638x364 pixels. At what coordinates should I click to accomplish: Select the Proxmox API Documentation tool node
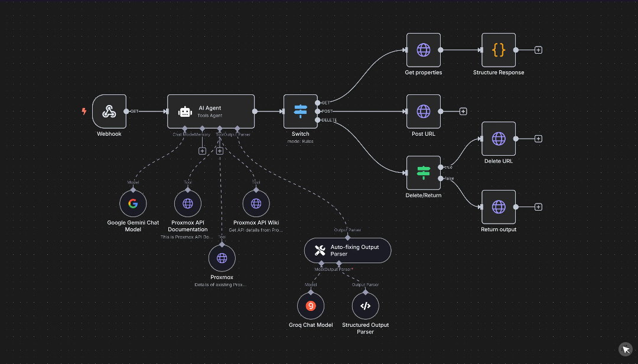point(188,204)
